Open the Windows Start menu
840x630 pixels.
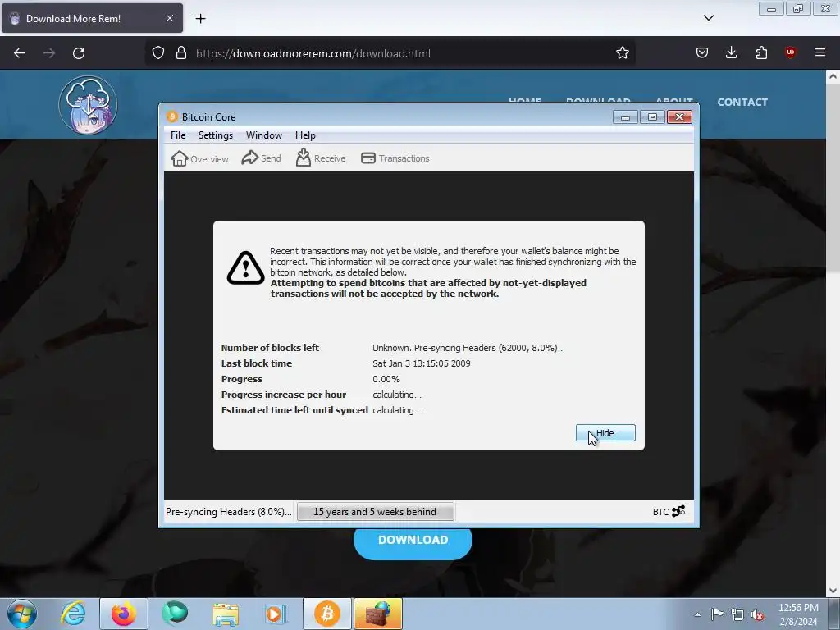pos(22,614)
